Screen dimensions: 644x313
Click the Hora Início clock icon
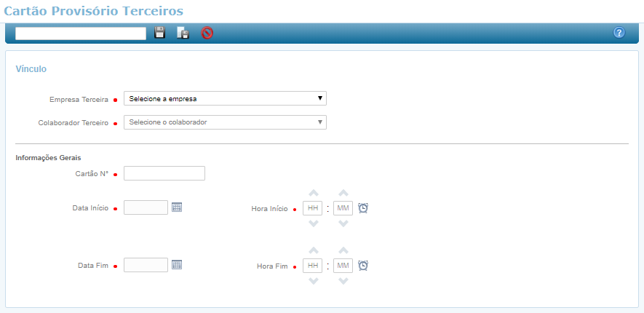[x=364, y=208]
